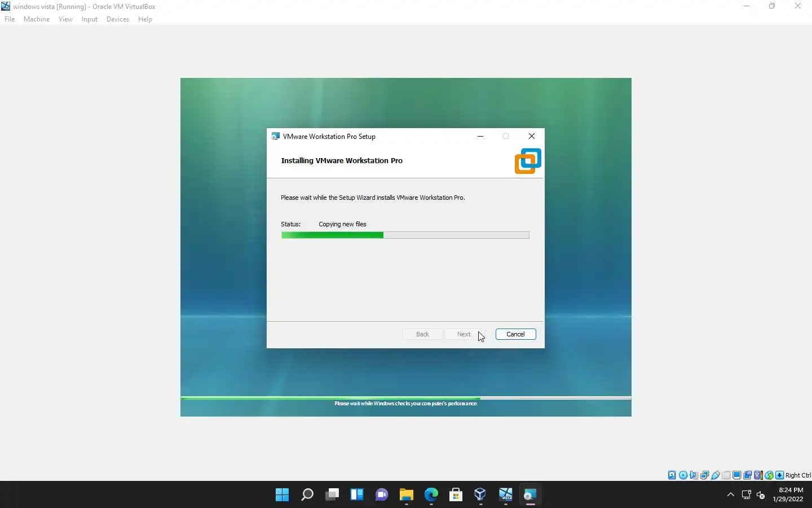Click the display status icon
Image resolution: width=812 pixels, height=508 pixels.
[x=736, y=475]
